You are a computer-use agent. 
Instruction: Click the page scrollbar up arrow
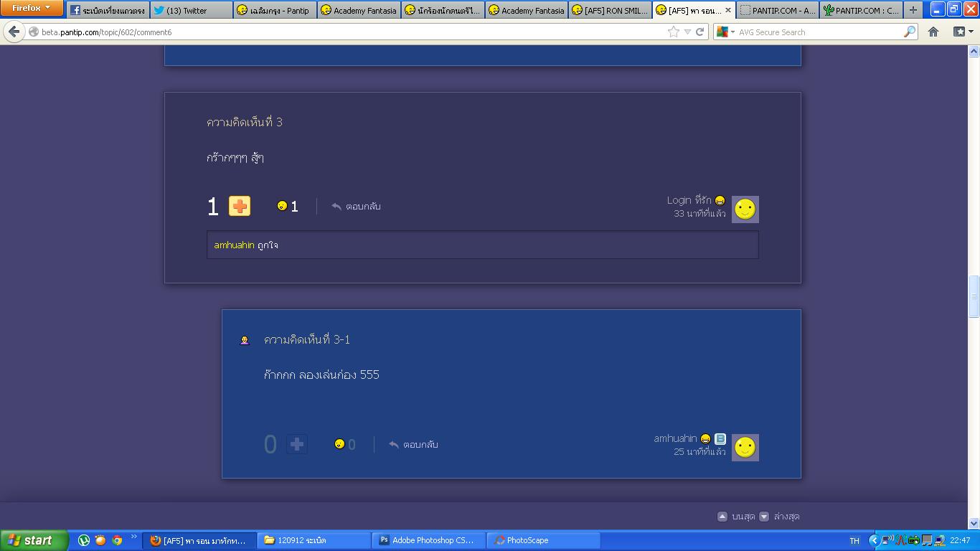click(974, 51)
